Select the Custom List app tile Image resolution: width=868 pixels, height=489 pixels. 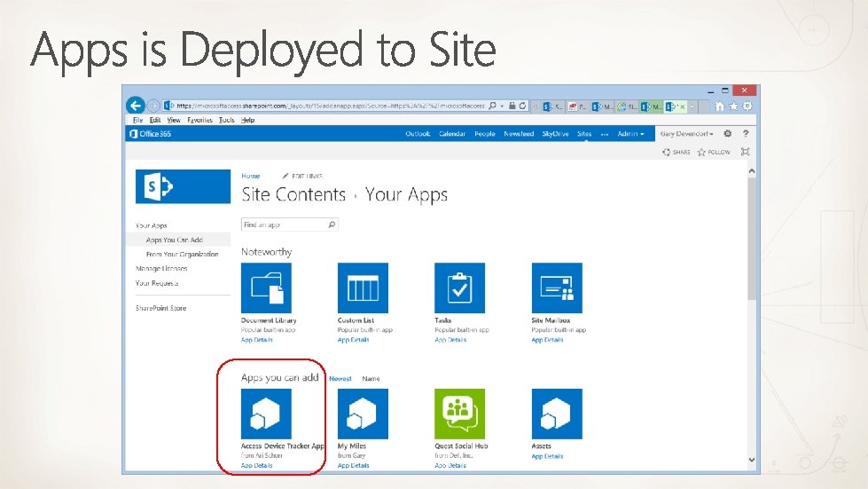(x=363, y=288)
